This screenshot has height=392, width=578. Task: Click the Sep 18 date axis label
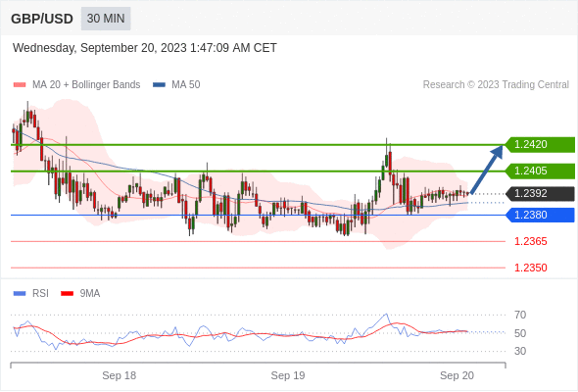pyautogui.click(x=120, y=375)
